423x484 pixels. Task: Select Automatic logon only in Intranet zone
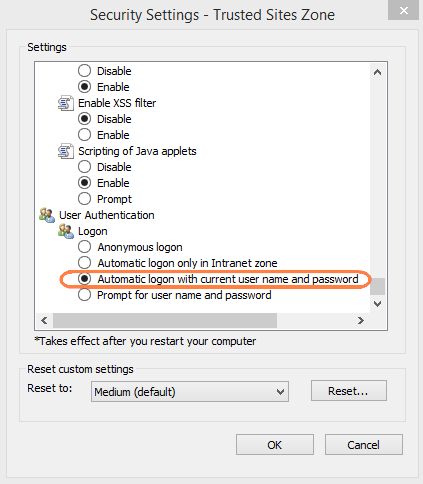(x=84, y=263)
